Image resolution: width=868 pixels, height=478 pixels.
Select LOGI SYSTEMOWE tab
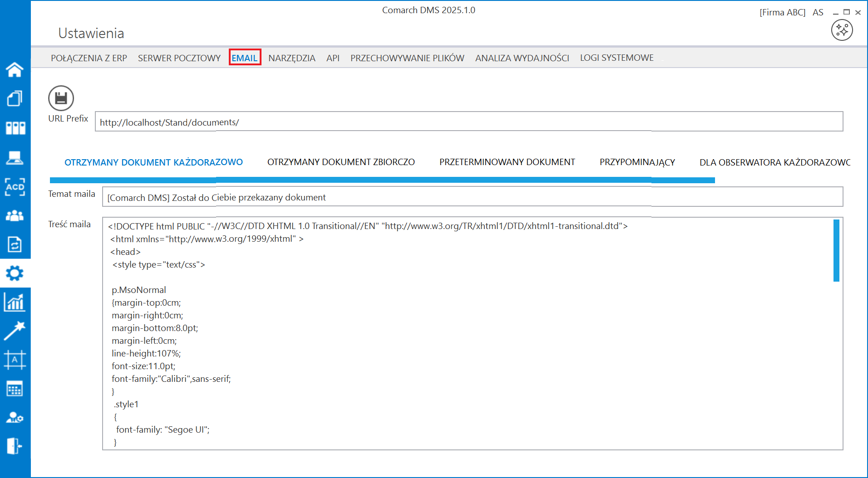tap(616, 58)
